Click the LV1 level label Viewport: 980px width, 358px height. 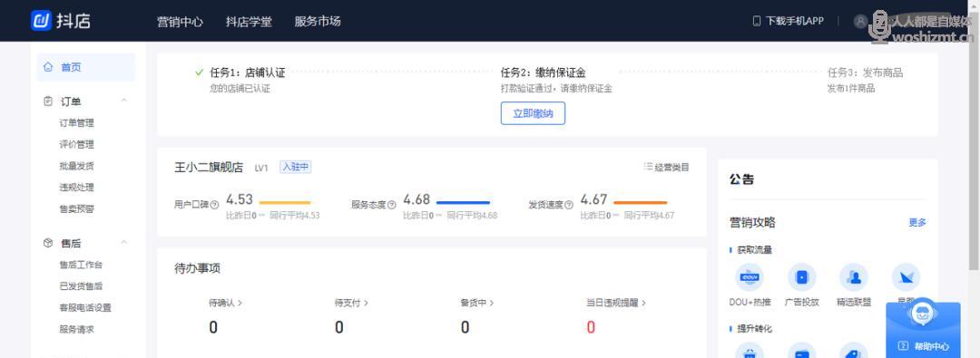(x=261, y=168)
